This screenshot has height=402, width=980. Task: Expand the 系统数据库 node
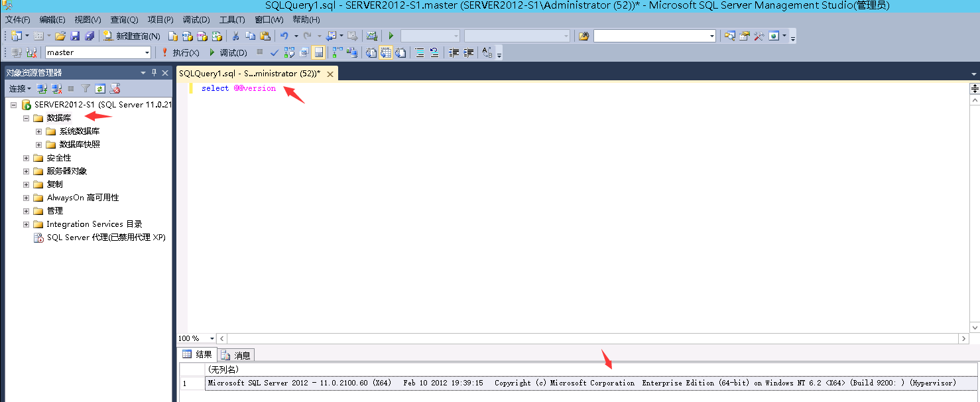point(38,131)
